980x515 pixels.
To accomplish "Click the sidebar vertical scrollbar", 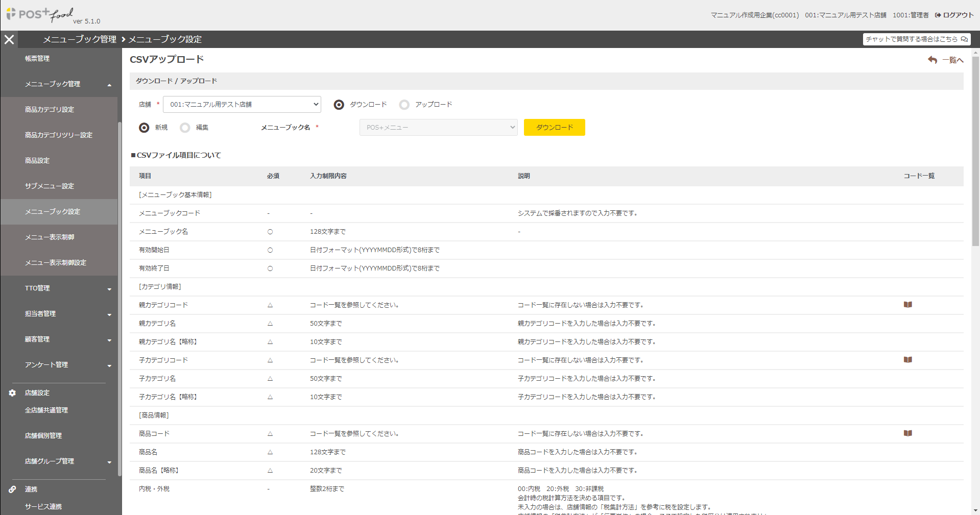I will (119, 299).
